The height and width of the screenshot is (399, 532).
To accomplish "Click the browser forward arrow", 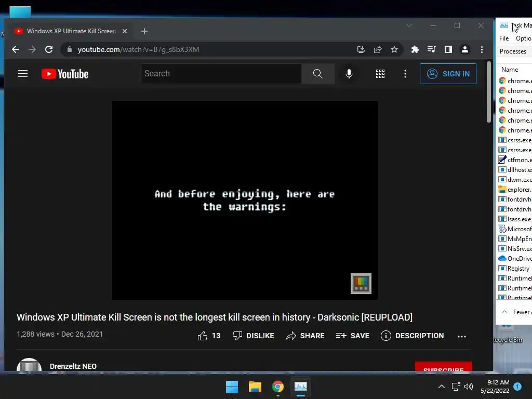I will click(x=32, y=49).
